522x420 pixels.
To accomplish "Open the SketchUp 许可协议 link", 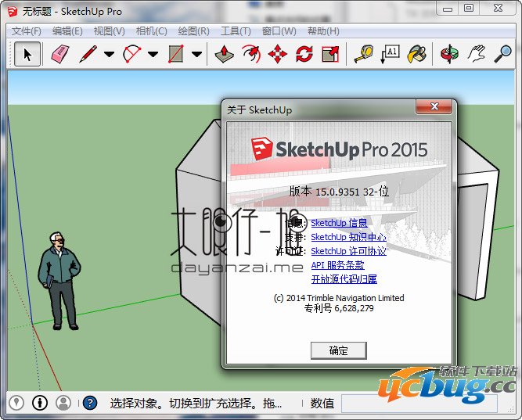I will pyautogui.click(x=348, y=251).
